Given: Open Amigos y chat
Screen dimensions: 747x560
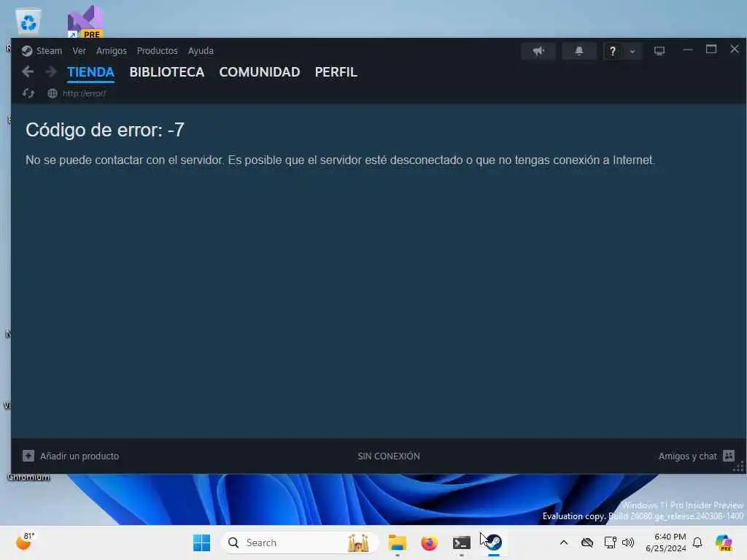Looking at the screenshot, I should tap(687, 456).
